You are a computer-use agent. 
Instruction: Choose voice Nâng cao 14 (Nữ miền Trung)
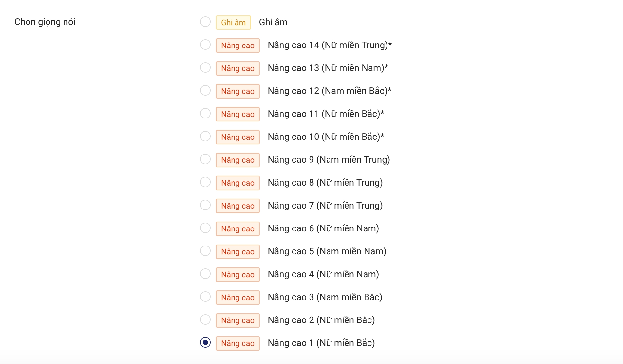coord(205,45)
